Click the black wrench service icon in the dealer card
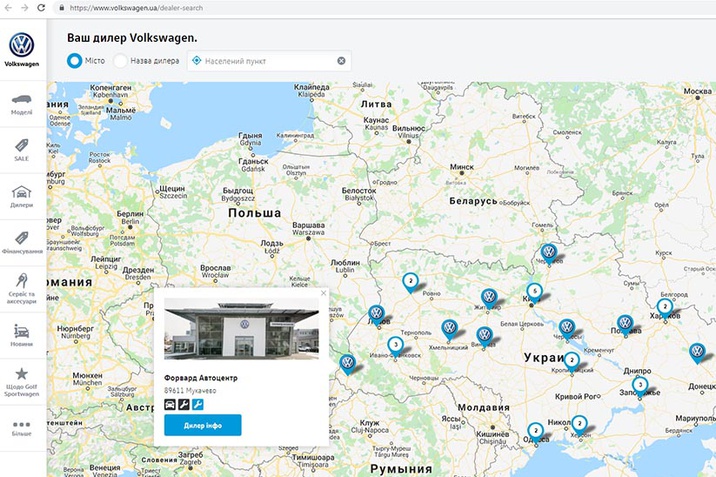Screen dimensions: 716x477 184,404
